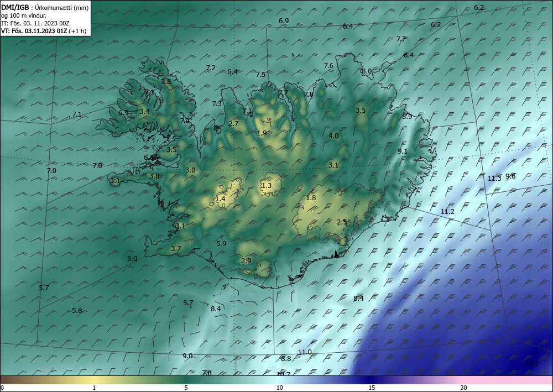Click the 8.8 value on the map
553x392 pixels.
286,358
